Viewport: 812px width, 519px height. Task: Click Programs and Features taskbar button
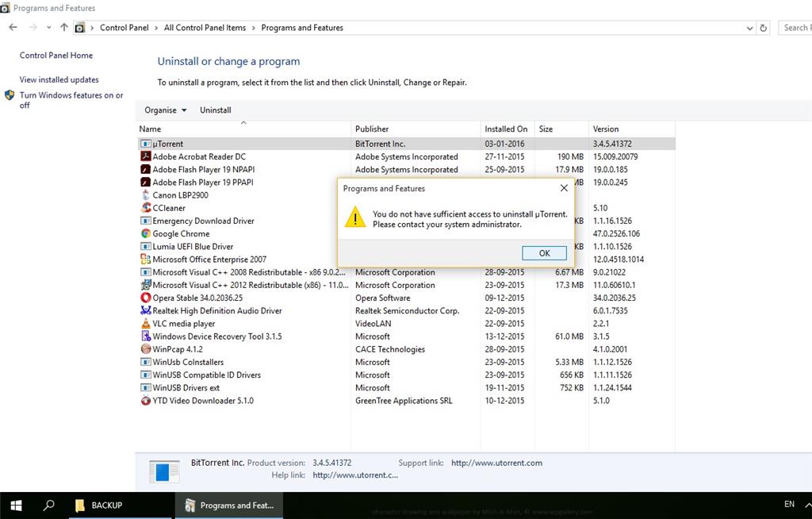[229, 506]
